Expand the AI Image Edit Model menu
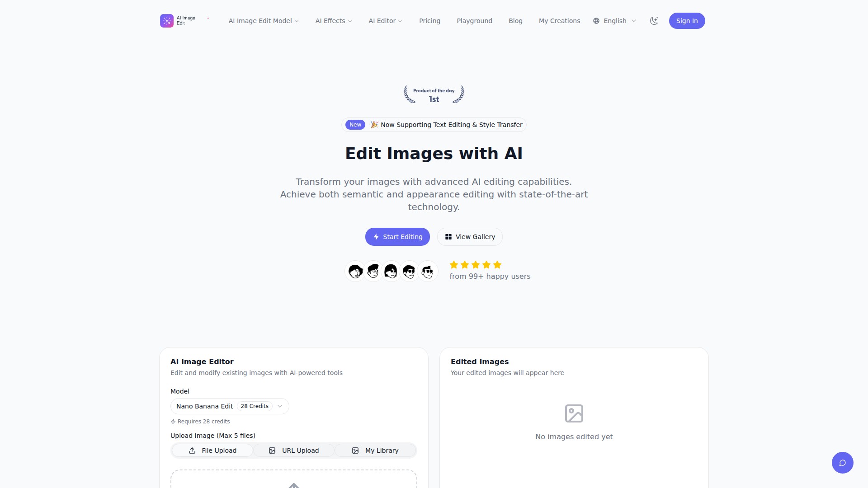Viewport: 868px width, 488px height. [x=263, y=21]
